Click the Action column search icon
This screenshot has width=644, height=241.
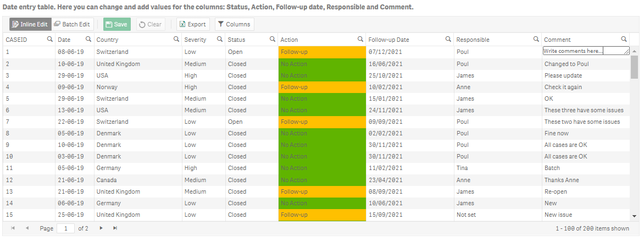tap(360, 39)
